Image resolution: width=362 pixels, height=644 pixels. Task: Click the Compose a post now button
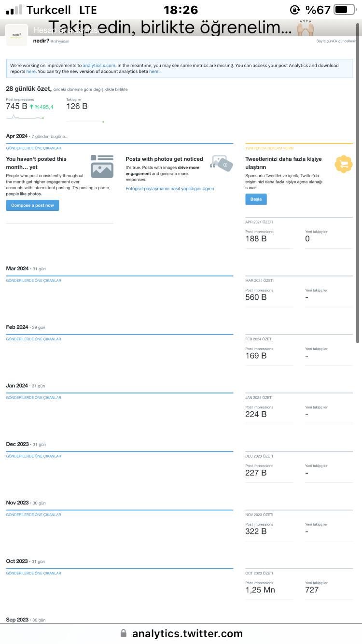pyautogui.click(x=32, y=205)
